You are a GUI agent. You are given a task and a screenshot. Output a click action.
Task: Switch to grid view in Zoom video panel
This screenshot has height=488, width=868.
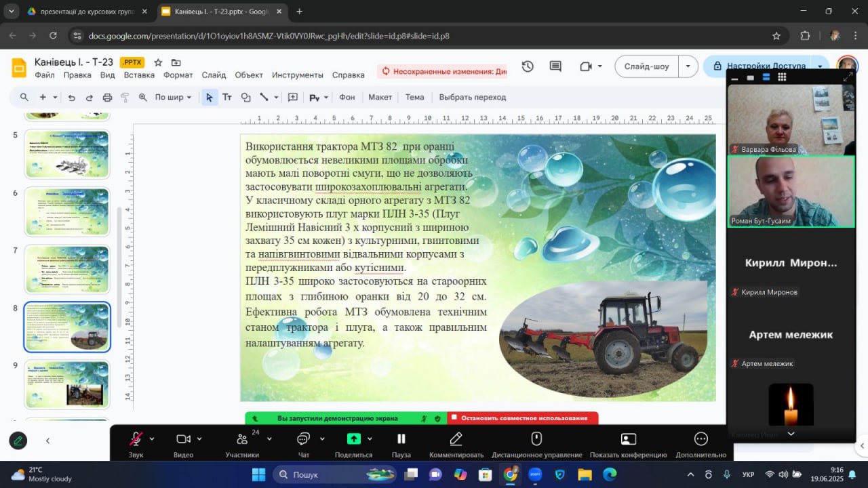[782, 77]
